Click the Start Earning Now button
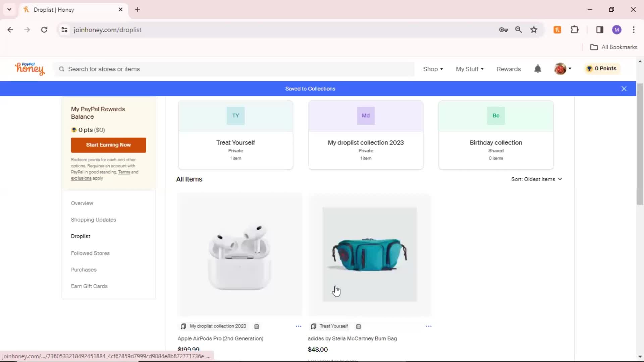 (108, 145)
